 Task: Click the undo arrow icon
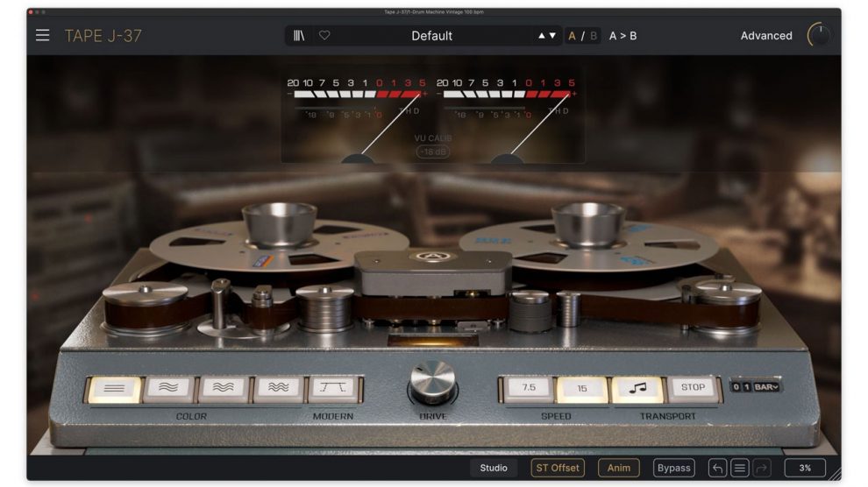(717, 468)
